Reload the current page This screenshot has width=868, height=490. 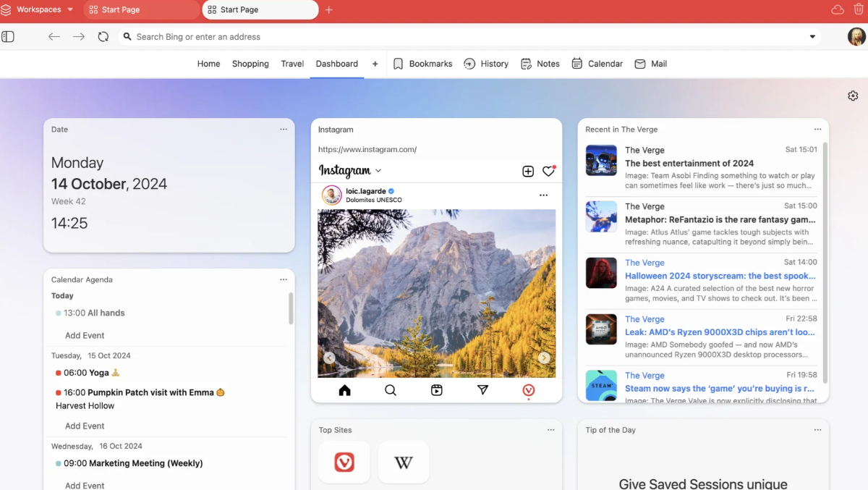[x=103, y=37]
